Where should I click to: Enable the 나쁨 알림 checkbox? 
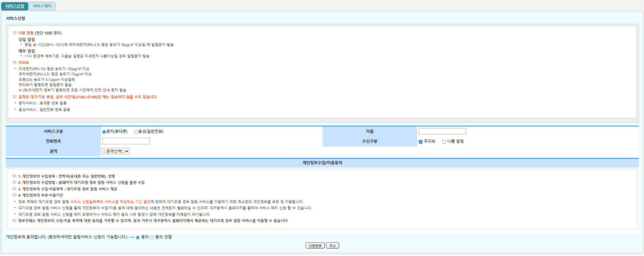tap(444, 142)
